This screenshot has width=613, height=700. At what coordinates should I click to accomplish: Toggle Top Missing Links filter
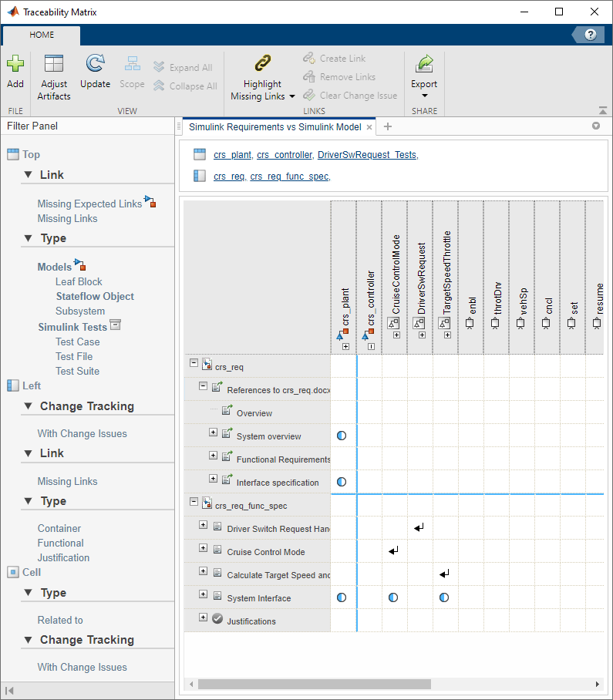(67, 218)
